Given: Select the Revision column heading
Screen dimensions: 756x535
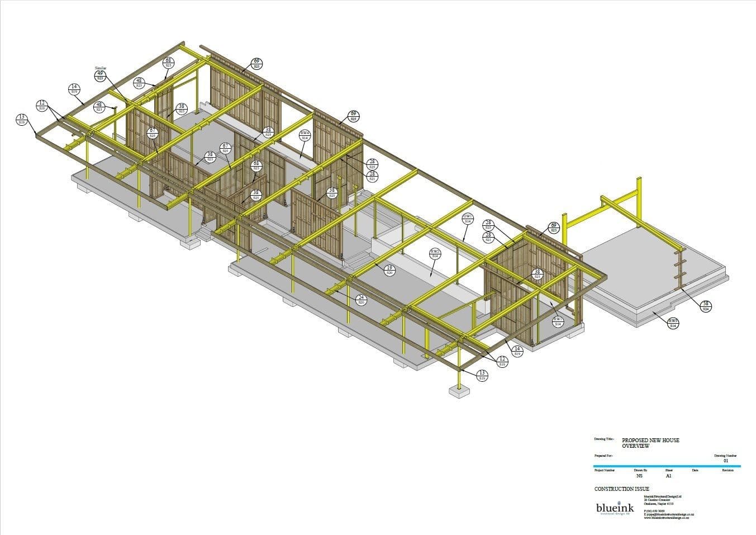Looking at the screenshot, I should [728, 470].
